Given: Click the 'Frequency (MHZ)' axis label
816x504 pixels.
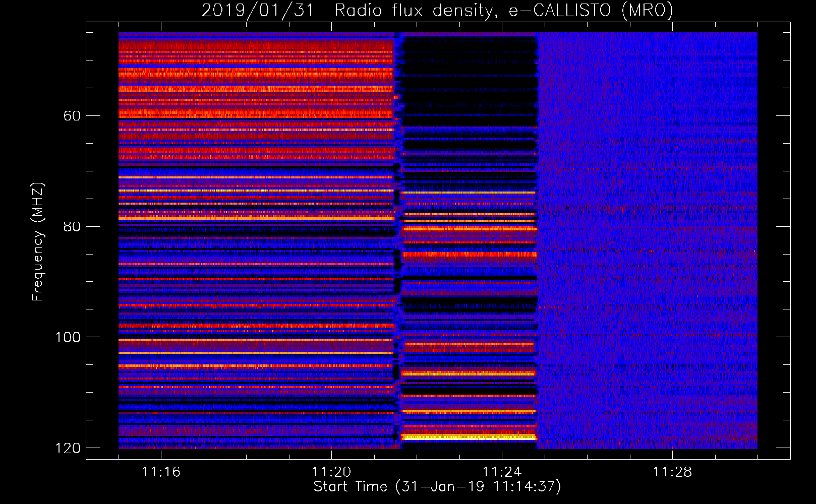Looking at the screenshot, I should coord(38,242).
